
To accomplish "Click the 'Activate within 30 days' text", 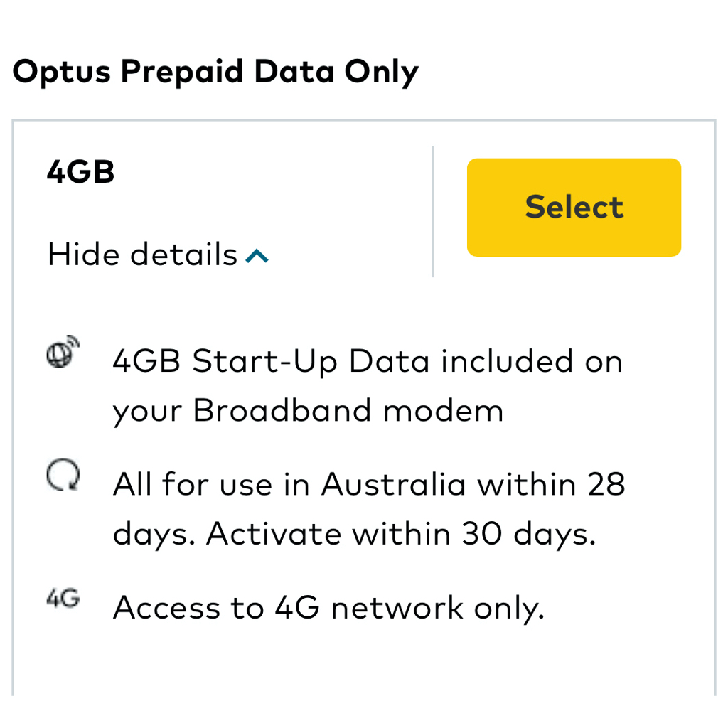I will [x=401, y=535].
